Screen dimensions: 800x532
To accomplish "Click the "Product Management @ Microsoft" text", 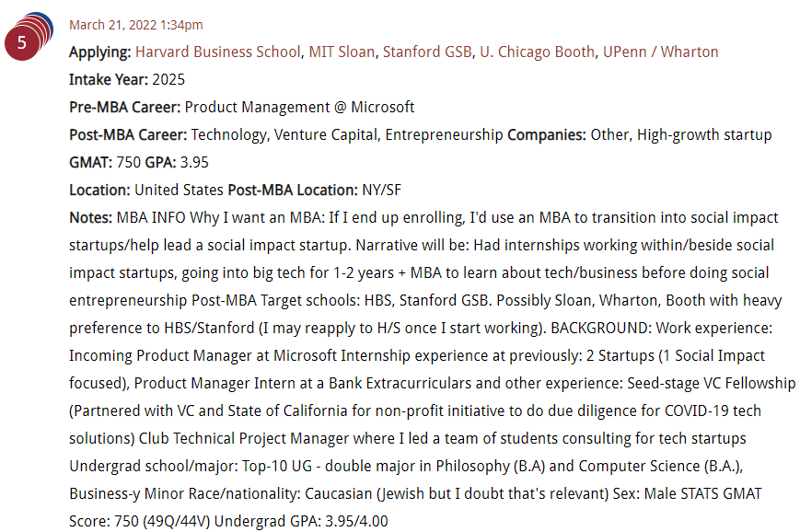I will coord(300,107).
